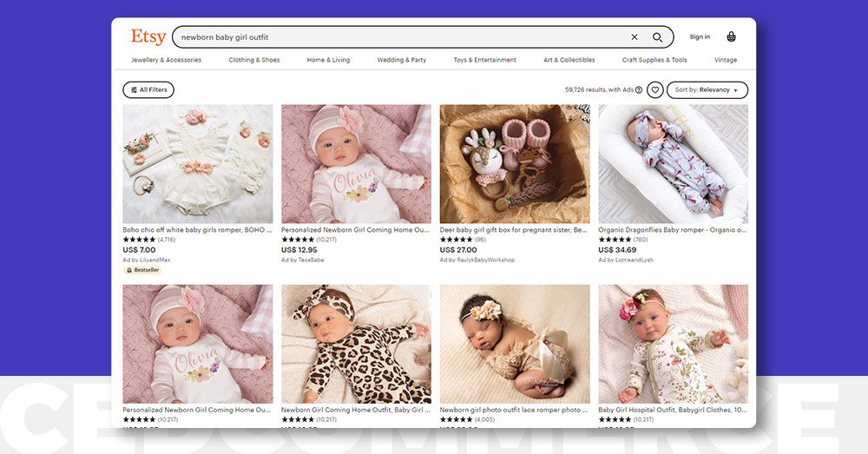Click Newborn Girl Coming Home Outfit, Baby Girl title

(x=355, y=410)
